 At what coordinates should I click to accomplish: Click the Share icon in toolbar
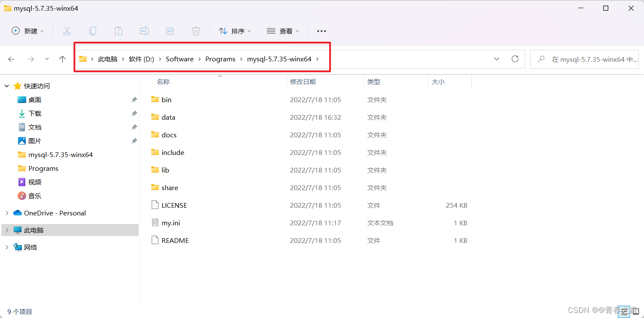click(x=170, y=31)
